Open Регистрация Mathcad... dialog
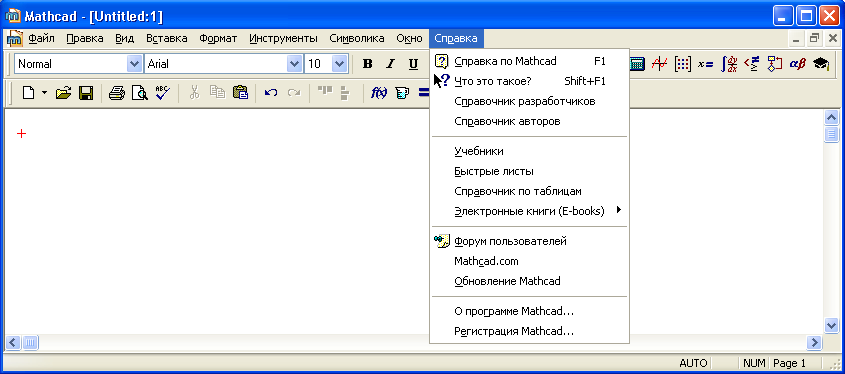The height and width of the screenshot is (374, 845). click(530, 331)
